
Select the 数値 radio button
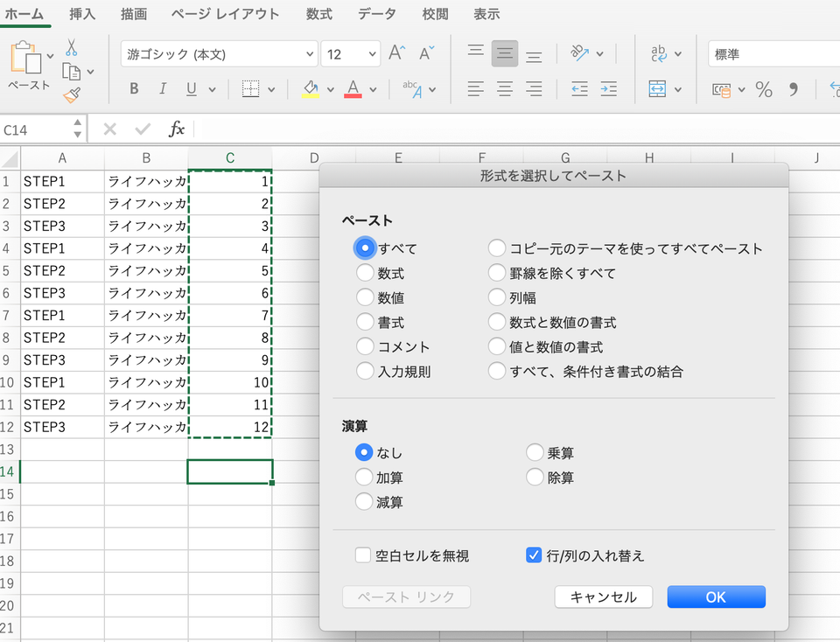[x=365, y=297]
